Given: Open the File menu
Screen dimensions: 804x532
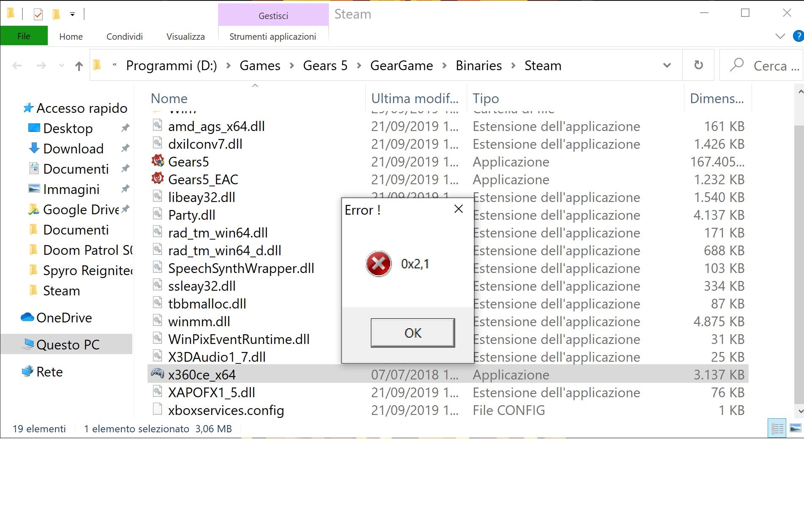Looking at the screenshot, I should (x=24, y=36).
